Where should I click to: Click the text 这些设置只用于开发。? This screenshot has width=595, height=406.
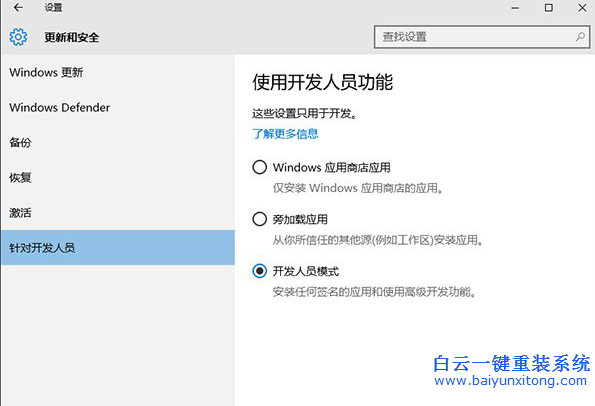pyautogui.click(x=304, y=113)
